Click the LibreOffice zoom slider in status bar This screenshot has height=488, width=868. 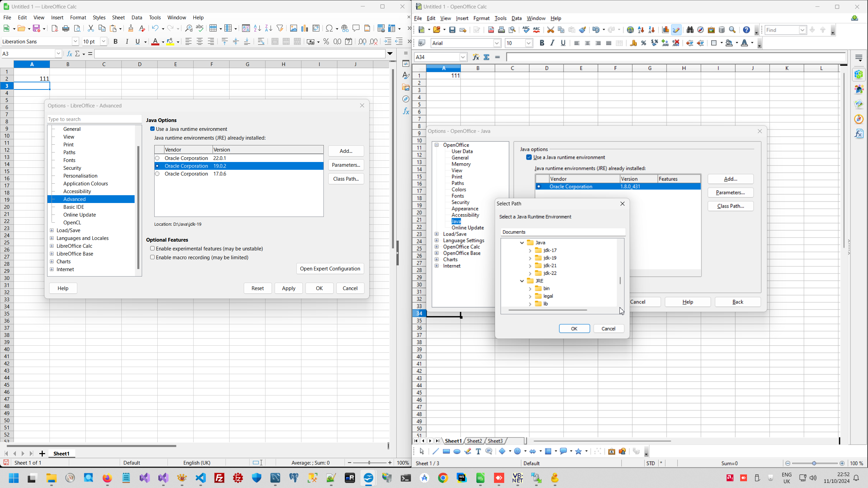pyautogui.click(x=369, y=463)
